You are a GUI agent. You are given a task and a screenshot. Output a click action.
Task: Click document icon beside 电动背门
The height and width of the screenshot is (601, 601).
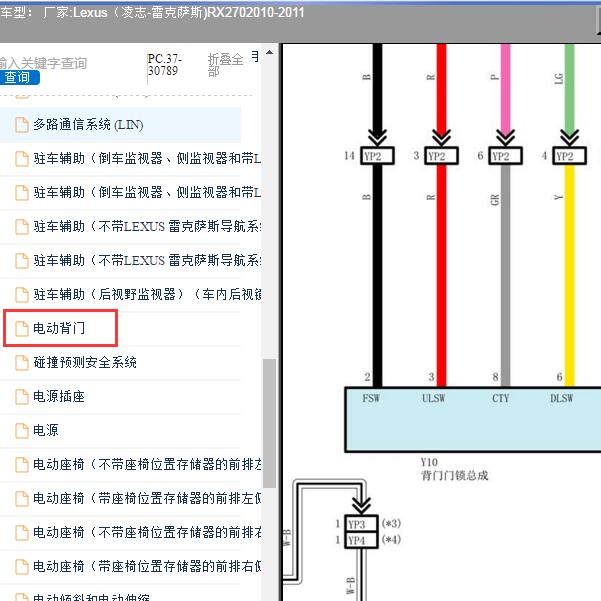[x=22, y=328]
